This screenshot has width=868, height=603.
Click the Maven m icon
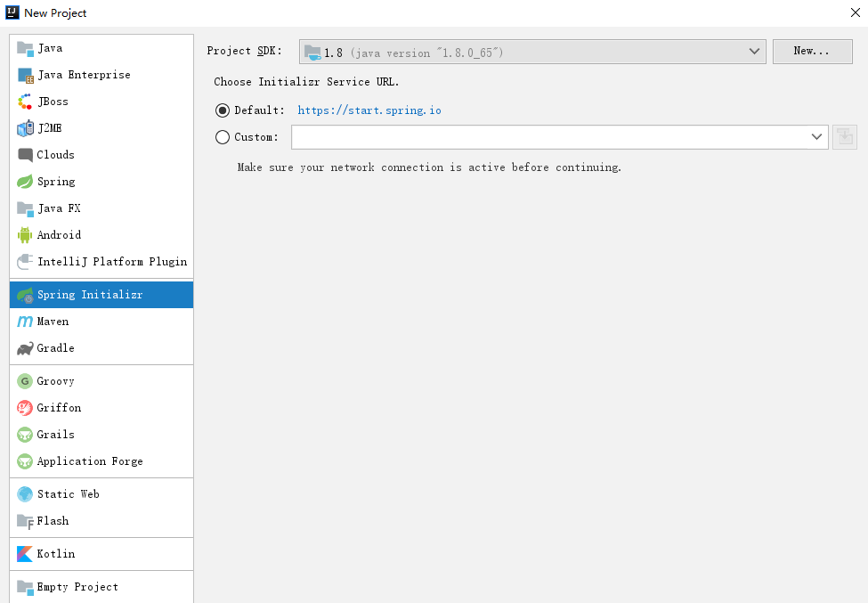[25, 322]
